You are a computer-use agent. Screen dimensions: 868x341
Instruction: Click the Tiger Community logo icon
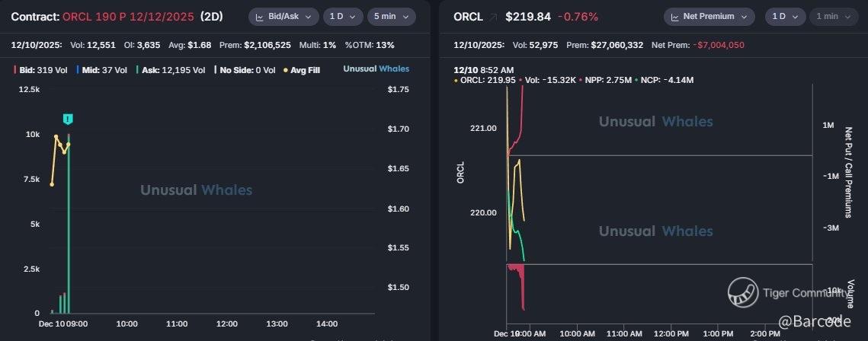point(743,292)
